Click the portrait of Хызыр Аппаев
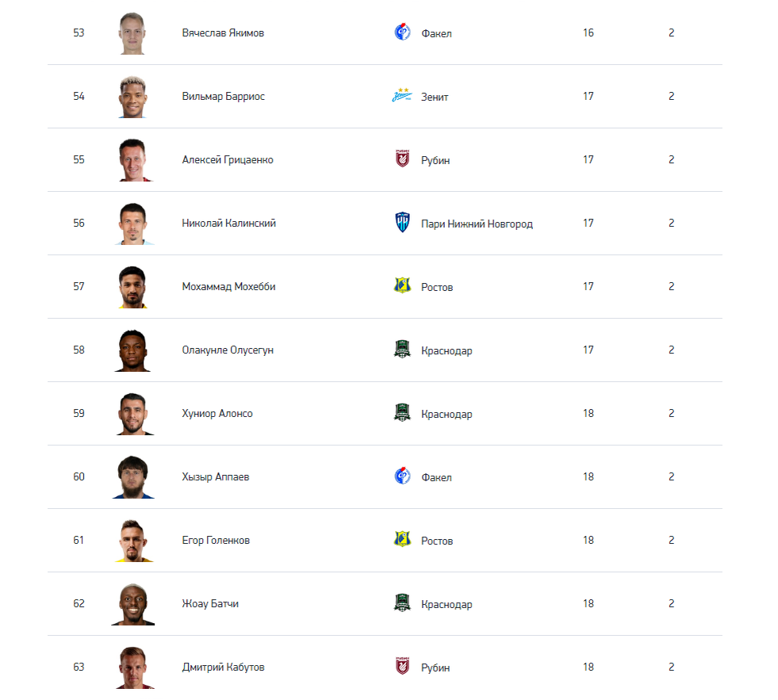 [133, 476]
